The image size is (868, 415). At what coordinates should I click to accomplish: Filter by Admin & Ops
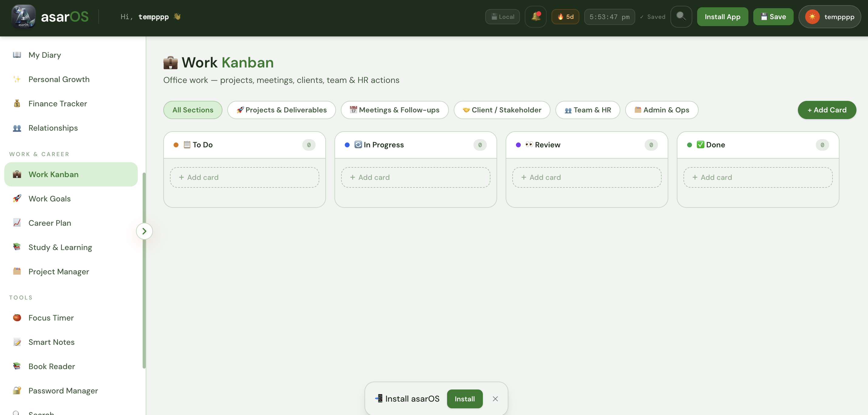pyautogui.click(x=662, y=110)
